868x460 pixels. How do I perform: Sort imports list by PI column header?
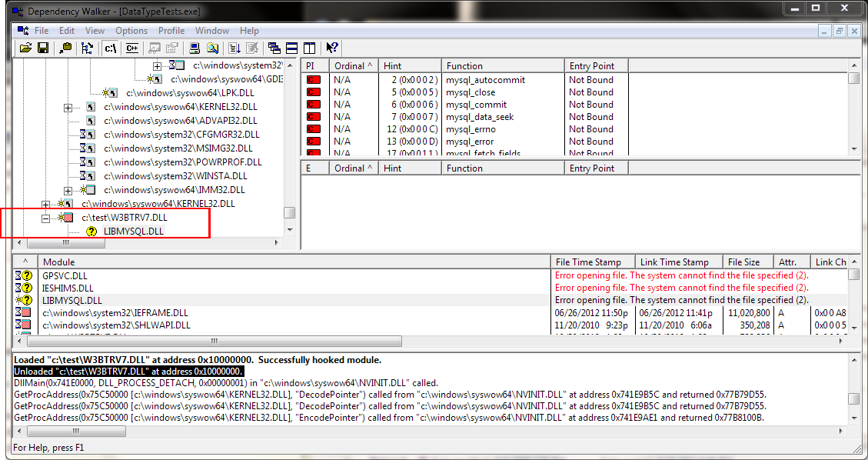[315, 66]
